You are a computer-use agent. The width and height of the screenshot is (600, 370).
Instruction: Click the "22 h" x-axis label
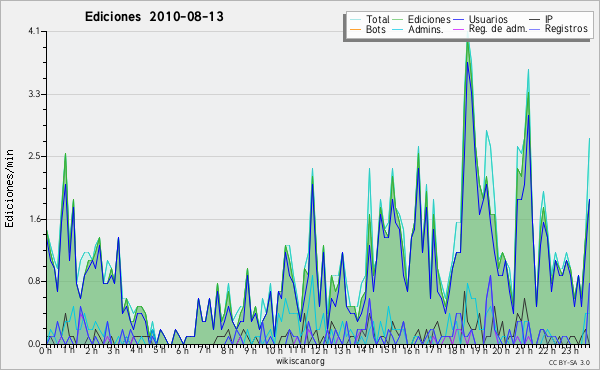pos(547,351)
